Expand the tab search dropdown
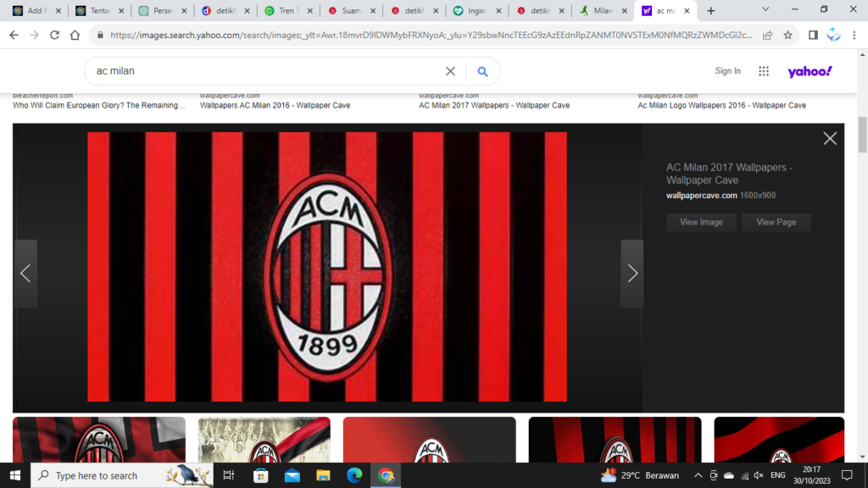Viewport: 868px width, 488px height. point(765,9)
